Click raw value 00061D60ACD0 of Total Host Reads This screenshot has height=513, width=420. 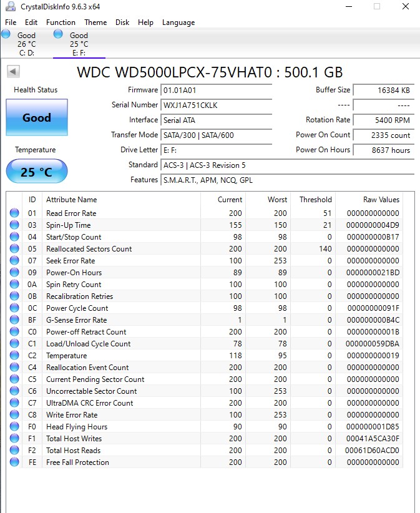[x=372, y=451]
